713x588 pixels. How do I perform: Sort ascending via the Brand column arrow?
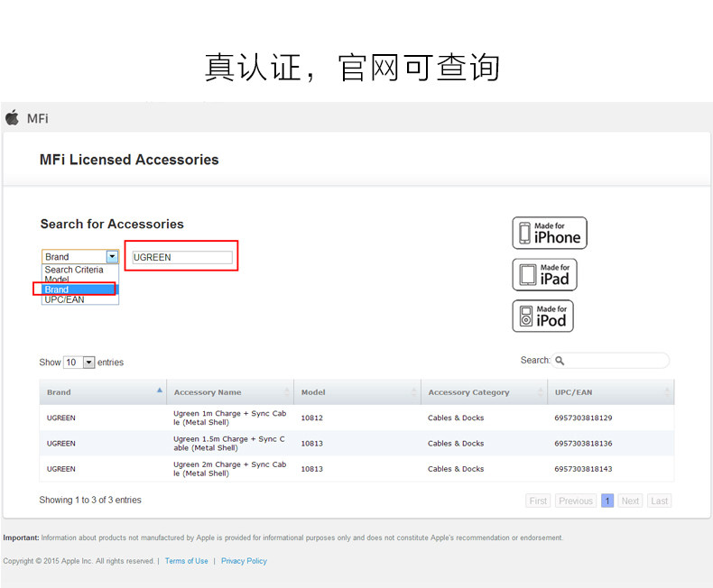pos(160,390)
